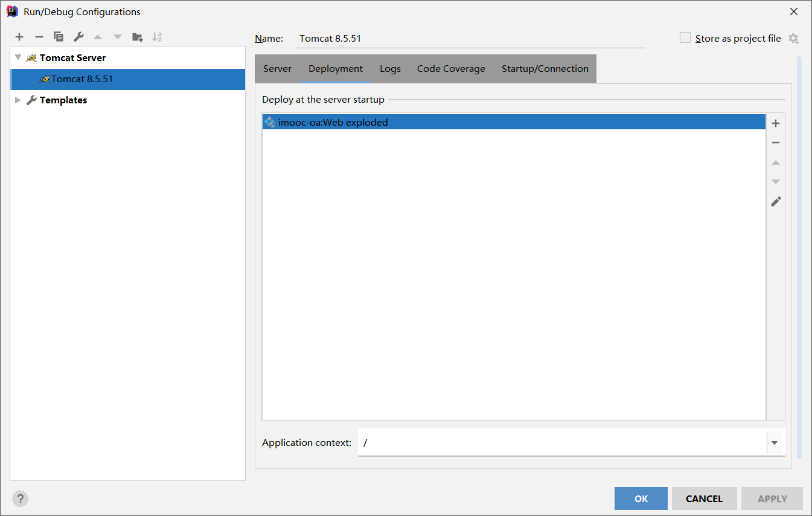
Task: Click the Name input field
Action: (x=472, y=39)
